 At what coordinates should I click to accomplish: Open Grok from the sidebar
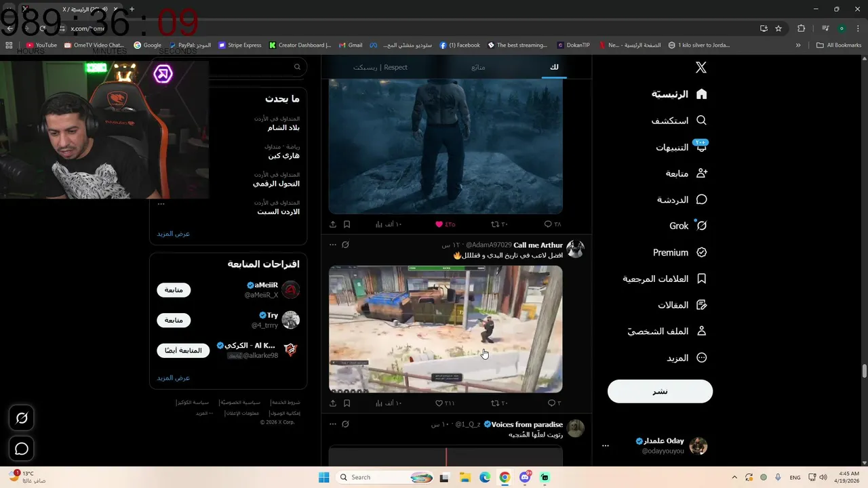[x=688, y=226]
